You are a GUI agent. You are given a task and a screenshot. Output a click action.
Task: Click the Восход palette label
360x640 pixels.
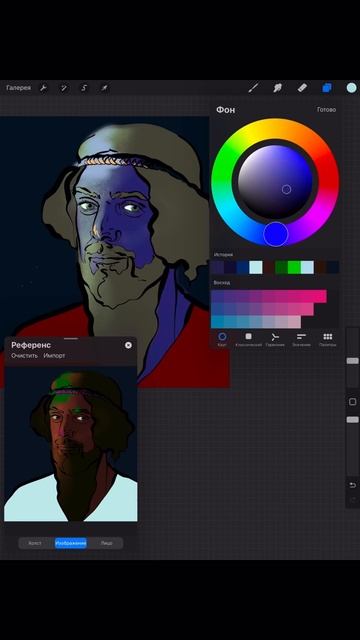(x=222, y=282)
